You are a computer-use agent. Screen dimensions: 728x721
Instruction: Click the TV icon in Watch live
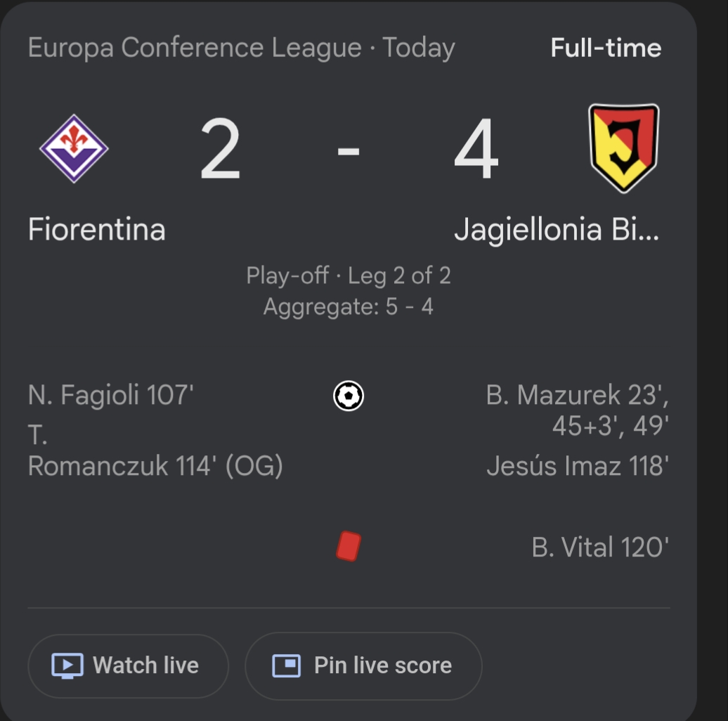[67, 665]
